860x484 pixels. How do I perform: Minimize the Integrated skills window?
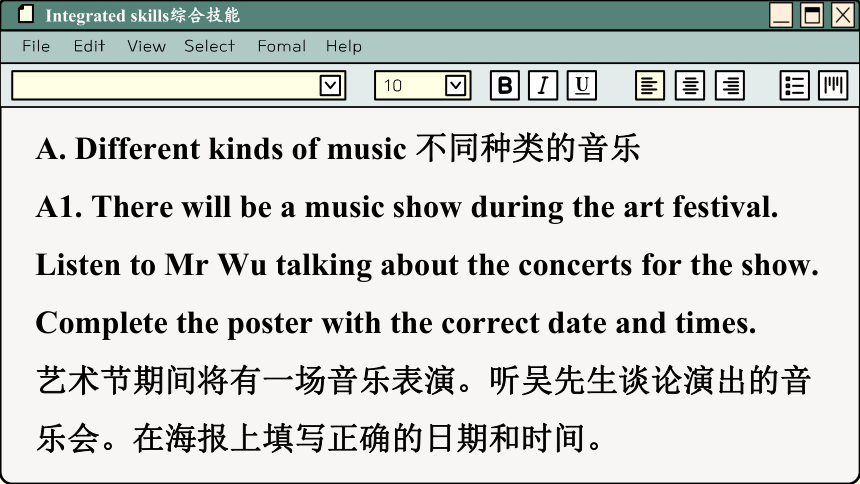click(780, 15)
